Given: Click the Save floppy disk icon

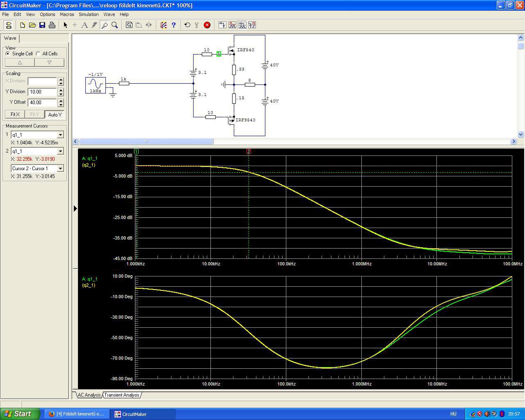Looking at the screenshot, I should click(x=42, y=25).
